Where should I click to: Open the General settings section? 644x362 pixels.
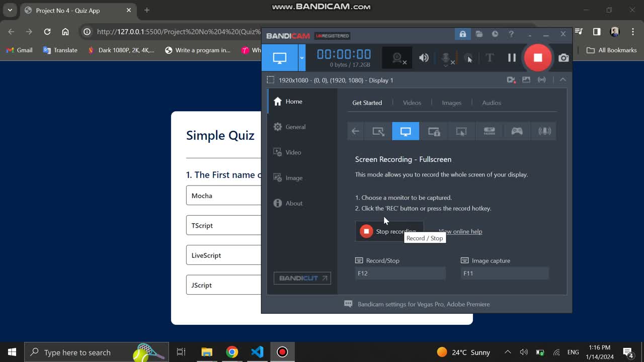[x=296, y=127]
